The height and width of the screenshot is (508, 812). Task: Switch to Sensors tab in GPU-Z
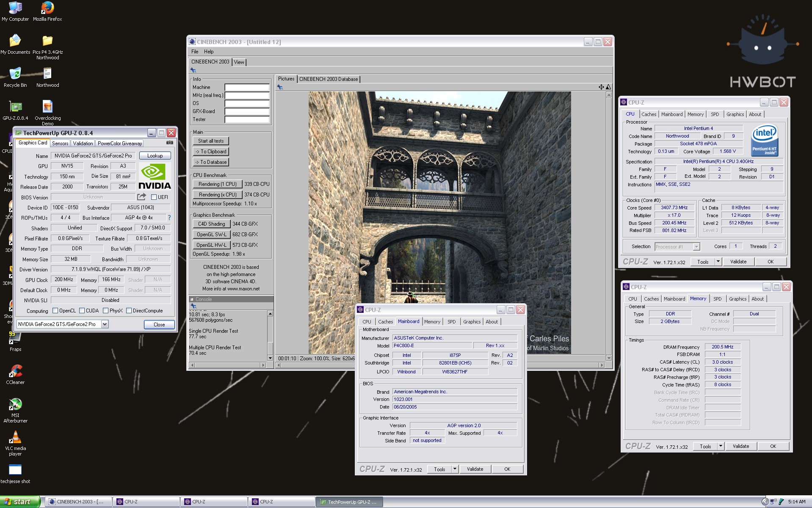pos(60,144)
